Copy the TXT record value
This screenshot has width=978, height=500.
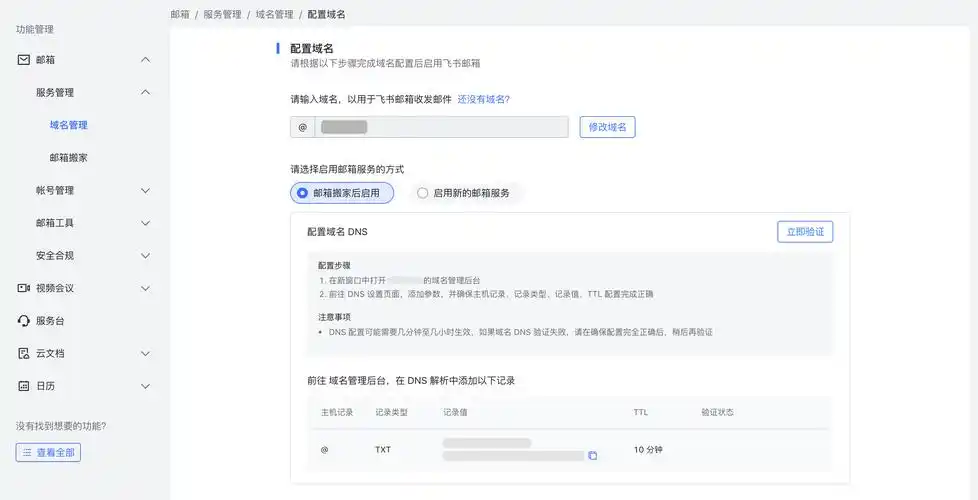[x=593, y=455]
